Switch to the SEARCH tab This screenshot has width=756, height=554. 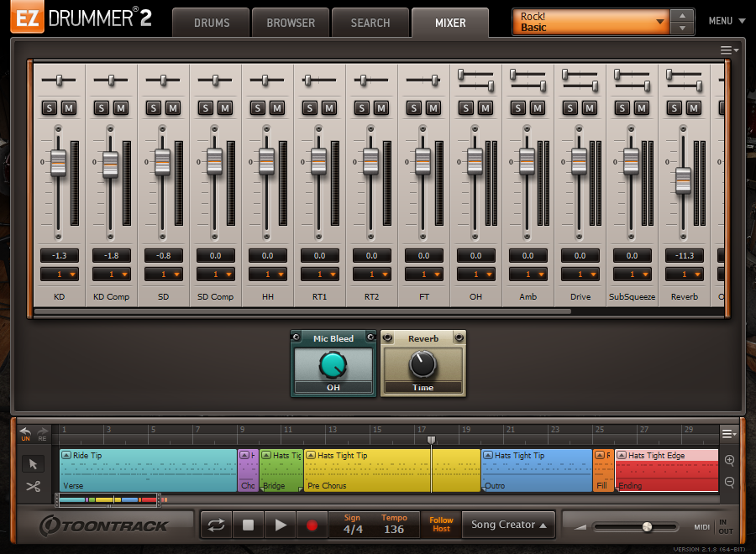(370, 23)
